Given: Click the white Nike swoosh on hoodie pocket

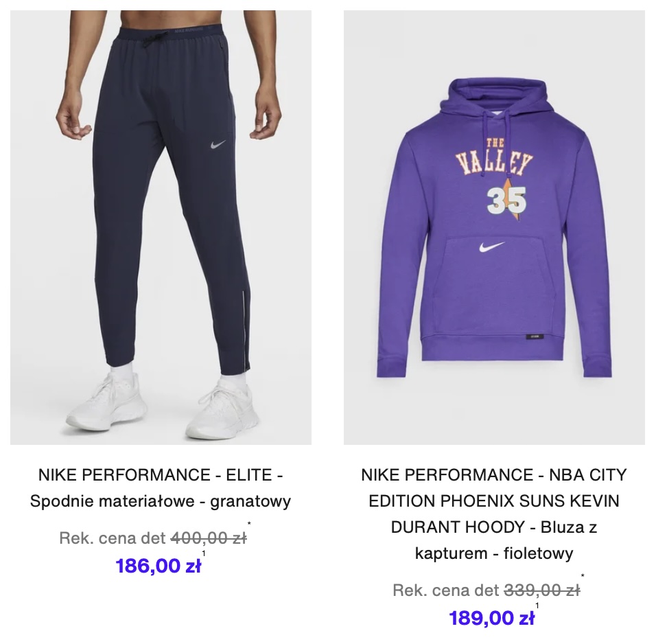Looking at the screenshot, I should point(492,246).
